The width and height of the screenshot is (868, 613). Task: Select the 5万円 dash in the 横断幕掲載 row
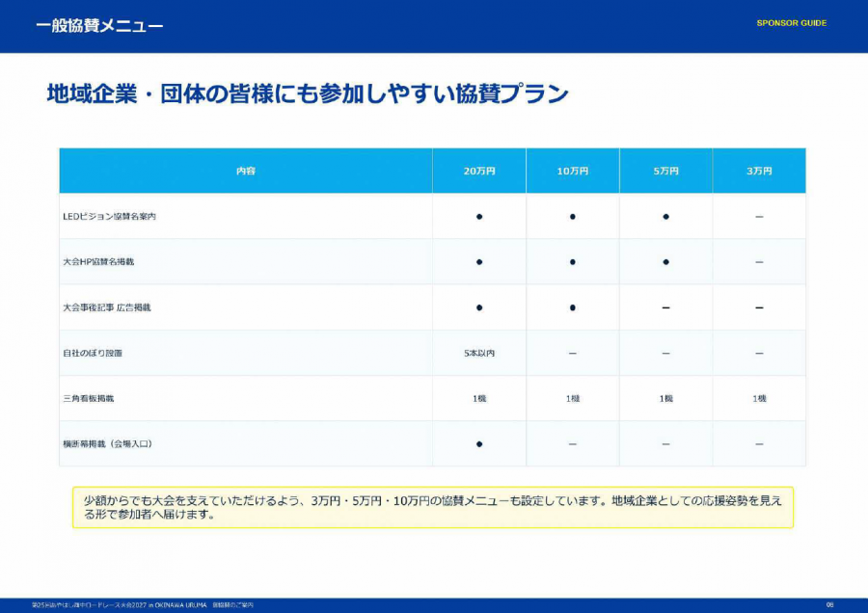coord(665,444)
